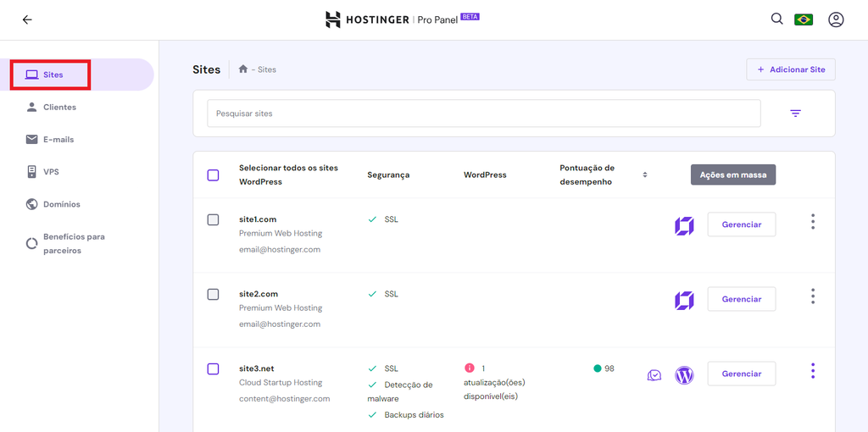Click the website builder icon for site1.com
Screen dimensions: 868x432
(x=684, y=225)
